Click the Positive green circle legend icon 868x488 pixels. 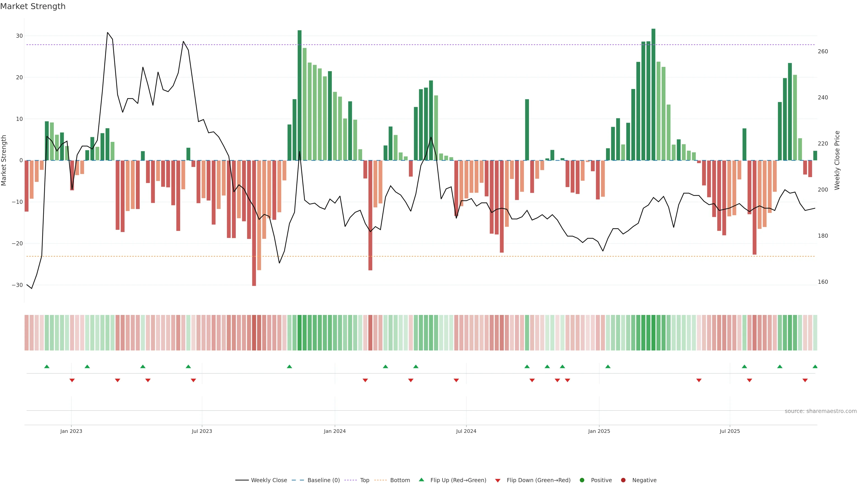[x=582, y=480]
